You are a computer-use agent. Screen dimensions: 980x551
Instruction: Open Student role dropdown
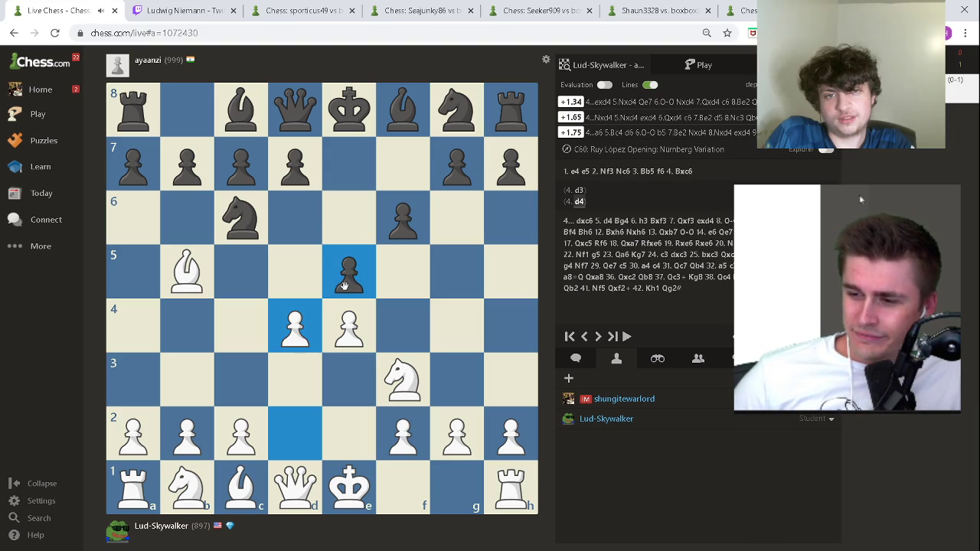(x=816, y=419)
